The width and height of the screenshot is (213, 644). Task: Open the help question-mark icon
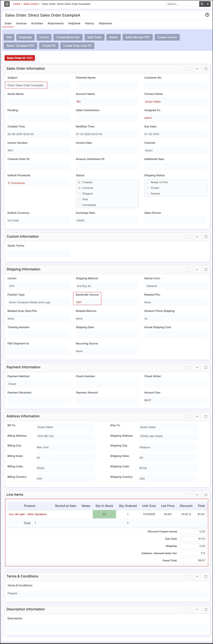(207, 15)
